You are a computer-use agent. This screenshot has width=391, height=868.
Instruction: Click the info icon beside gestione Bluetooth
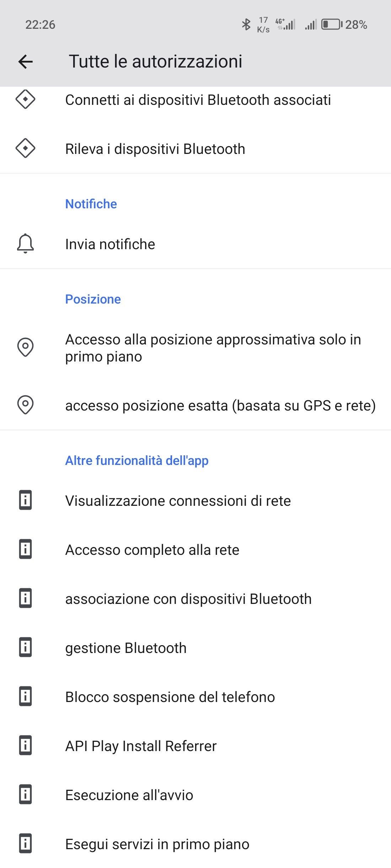click(x=26, y=648)
